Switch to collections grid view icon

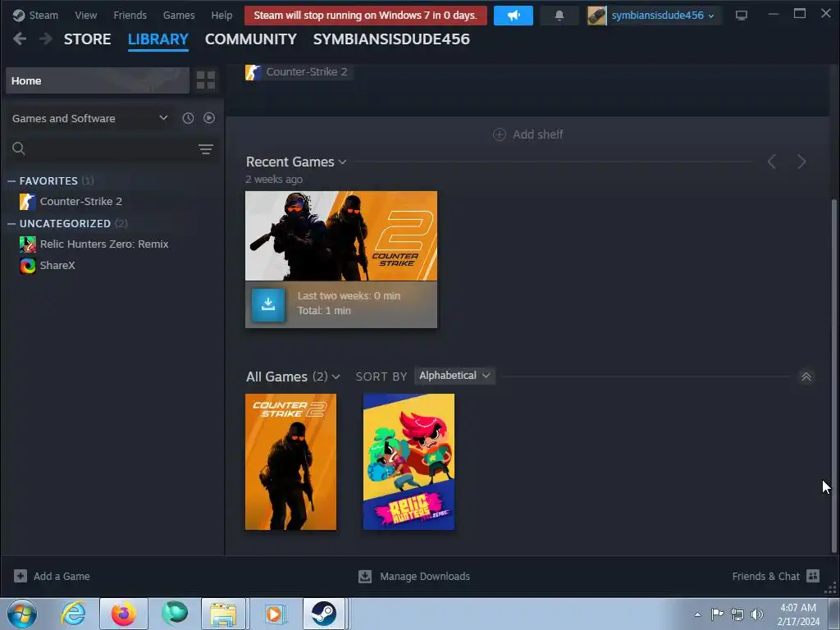coord(206,80)
